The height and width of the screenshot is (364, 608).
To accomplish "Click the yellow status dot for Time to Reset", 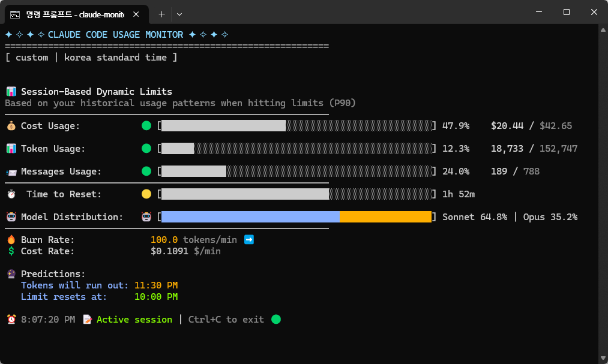I will (x=146, y=194).
